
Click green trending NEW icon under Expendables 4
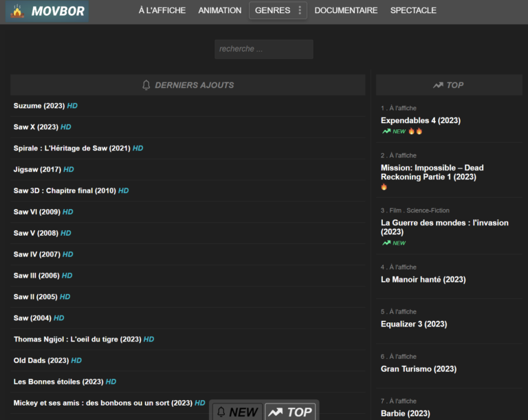point(387,131)
